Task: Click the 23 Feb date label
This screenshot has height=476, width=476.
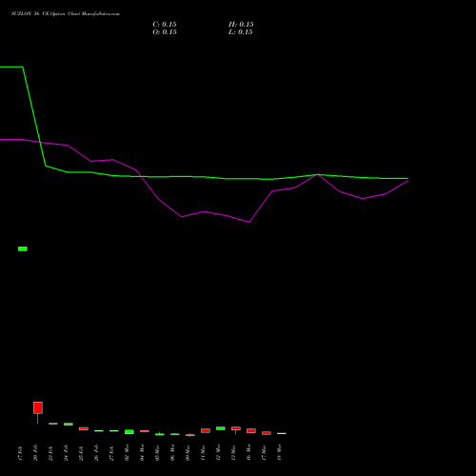Action: (51, 453)
